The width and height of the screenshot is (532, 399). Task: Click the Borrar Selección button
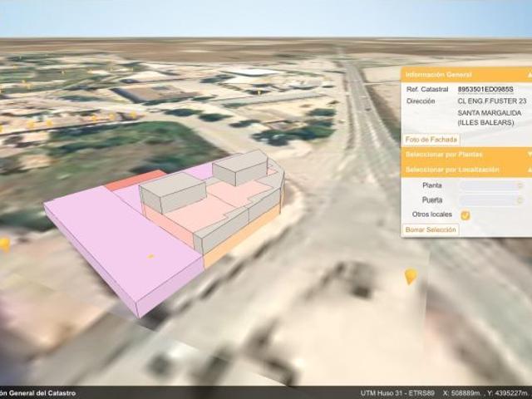coord(431,229)
